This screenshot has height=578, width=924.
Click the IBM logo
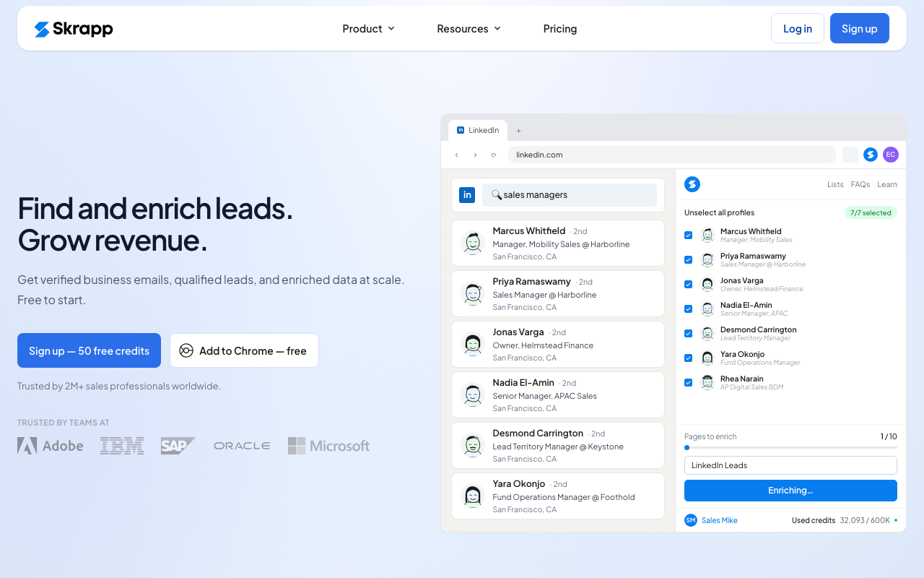click(x=122, y=446)
